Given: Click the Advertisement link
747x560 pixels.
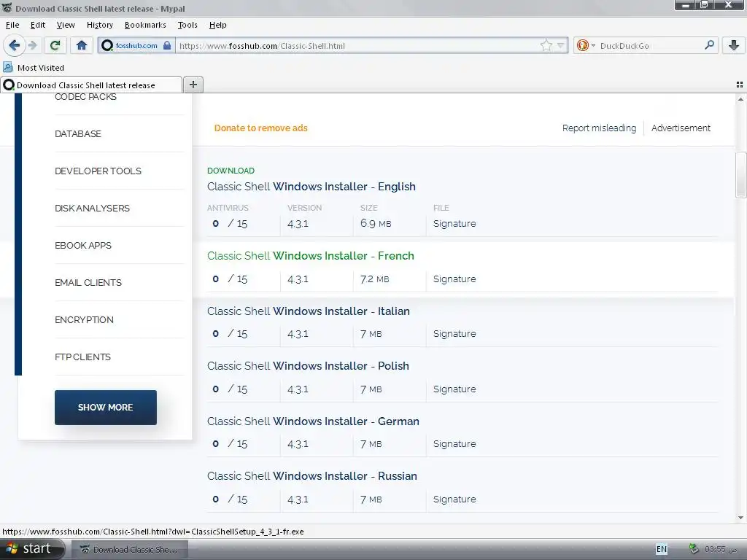Looking at the screenshot, I should pos(681,128).
